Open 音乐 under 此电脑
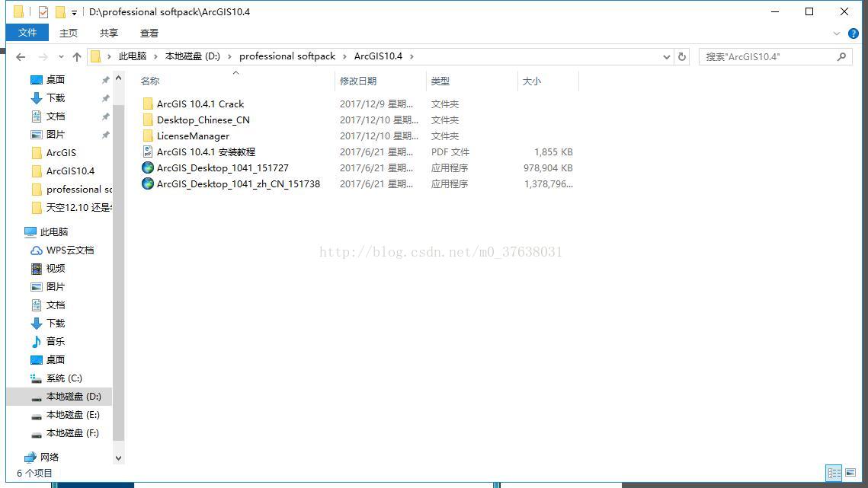Screen dimensions: 868x488 56,341
